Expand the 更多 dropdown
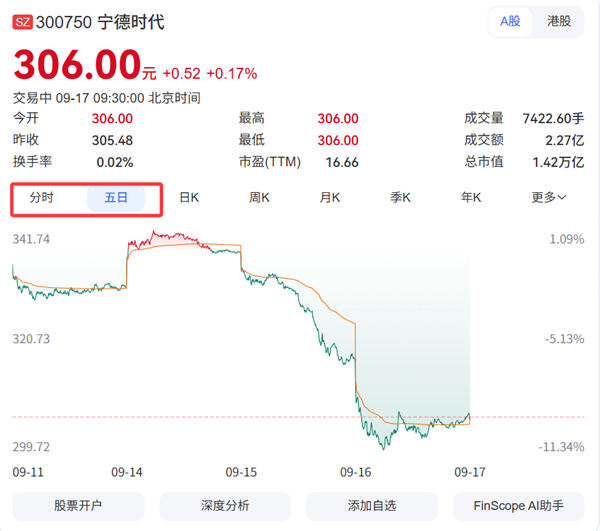The image size is (600, 531). coord(548,198)
